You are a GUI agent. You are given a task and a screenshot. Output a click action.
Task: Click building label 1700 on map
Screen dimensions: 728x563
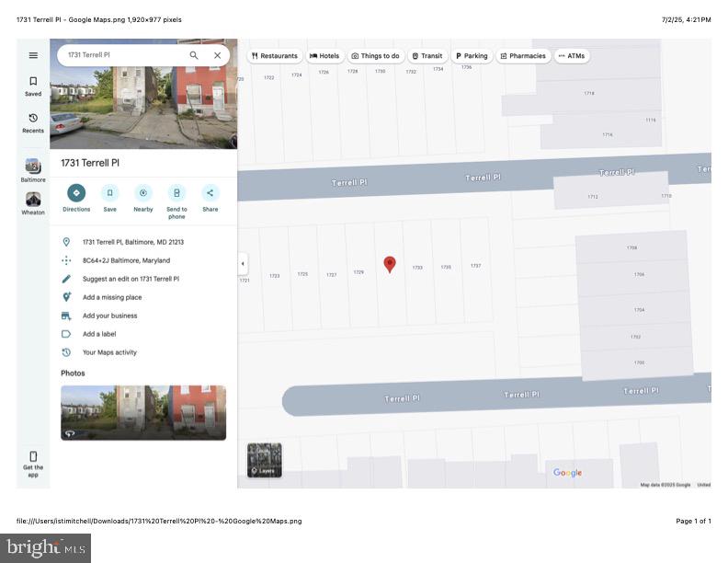click(x=640, y=362)
